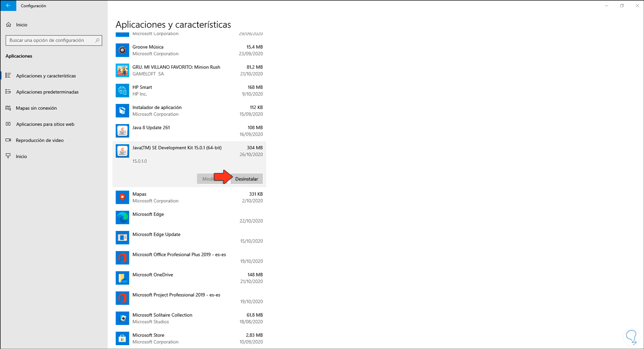Click the Microsoft Solitaire Collection icon

[x=122, y=319]
